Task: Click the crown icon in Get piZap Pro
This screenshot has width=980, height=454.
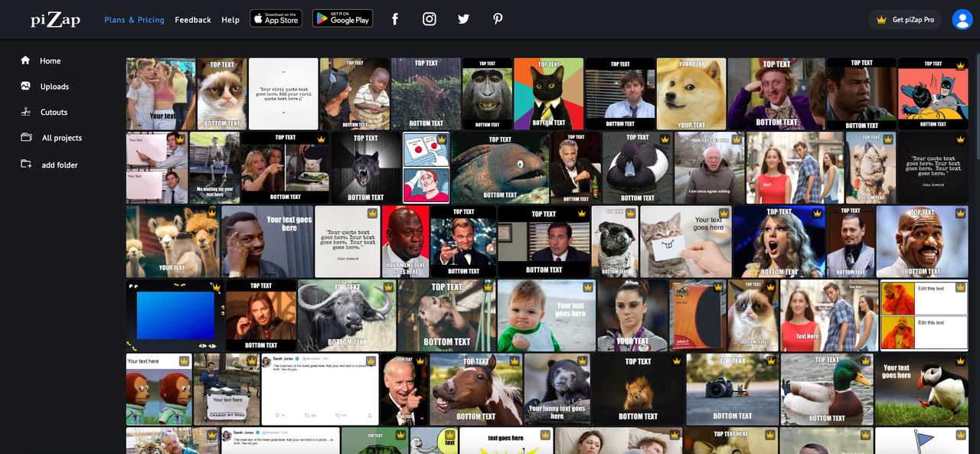Action: tap(881, 19)
